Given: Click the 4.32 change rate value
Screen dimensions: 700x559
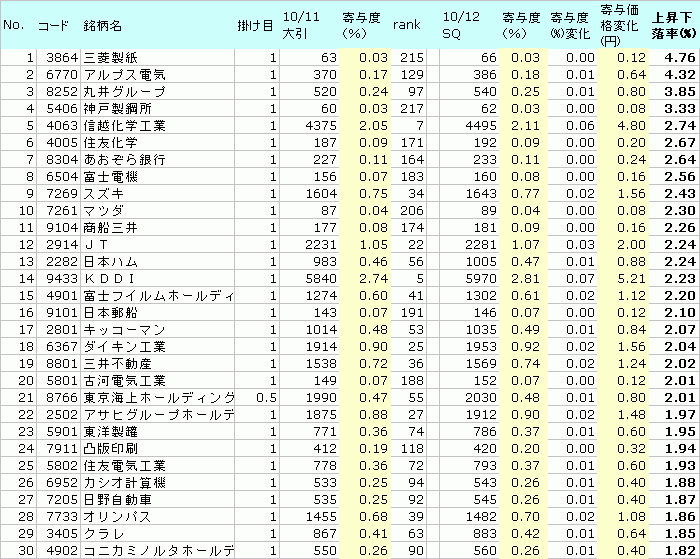Looking at the screenshot, I should (680, 75).
